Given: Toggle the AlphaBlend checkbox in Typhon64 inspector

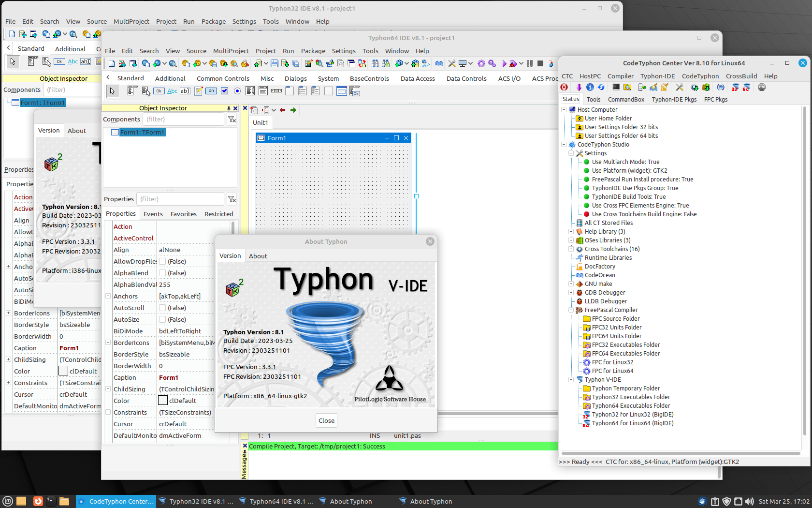Looking at the screenshot, I should pos(162,273).
